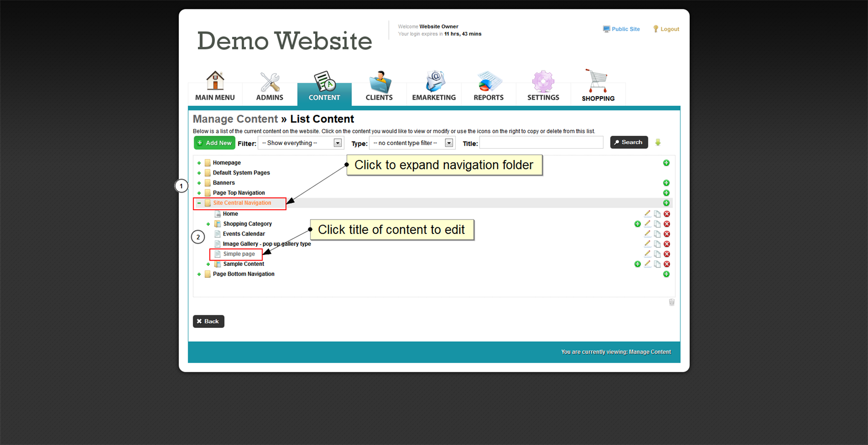Follow the Public Site link
Screen dimensions: 868x445
(625, 29)
